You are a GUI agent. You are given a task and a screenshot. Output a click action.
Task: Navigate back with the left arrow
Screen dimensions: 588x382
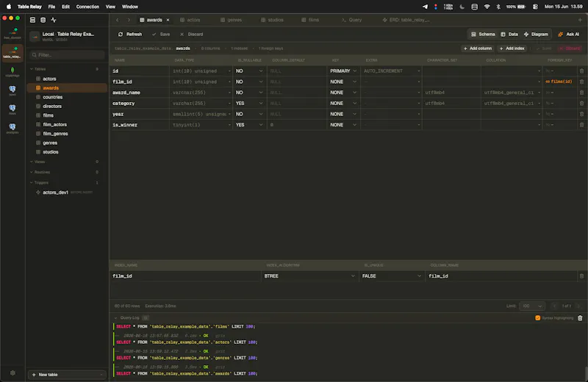coord(118,20)
